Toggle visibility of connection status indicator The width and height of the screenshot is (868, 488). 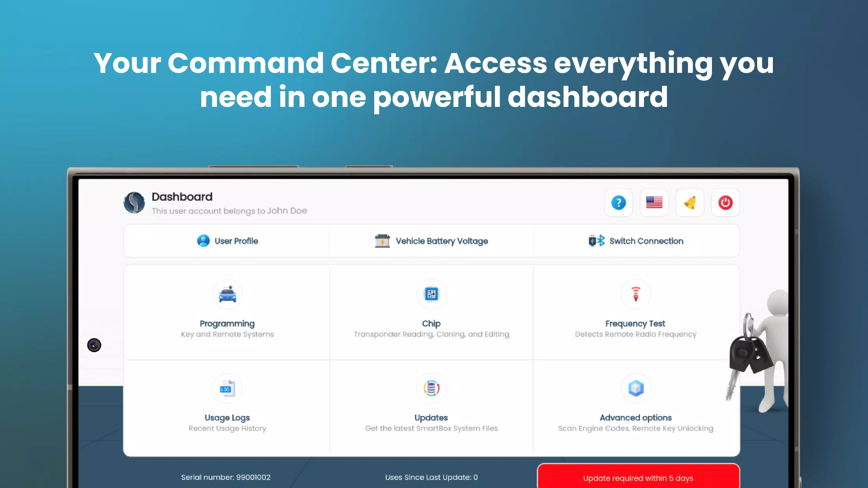636,241
